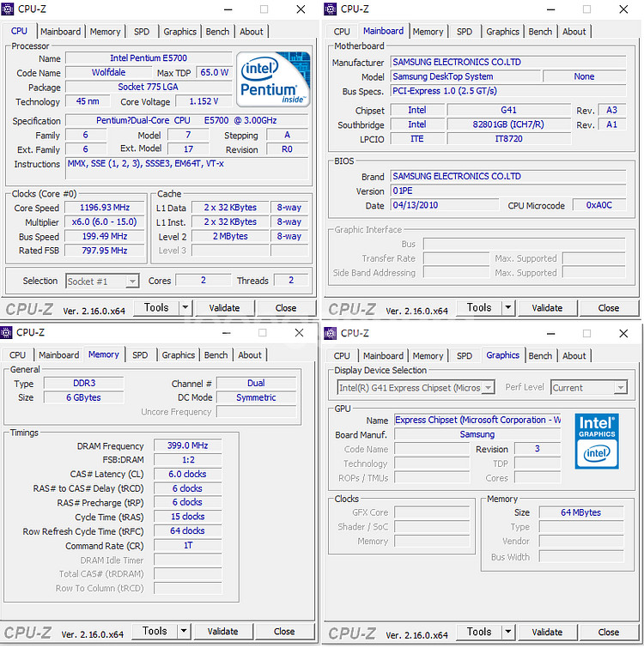644x648 pixels.
Task: Open the Tools dropdown arrow in the Graphics window
Action: click(x=508, y=632)
